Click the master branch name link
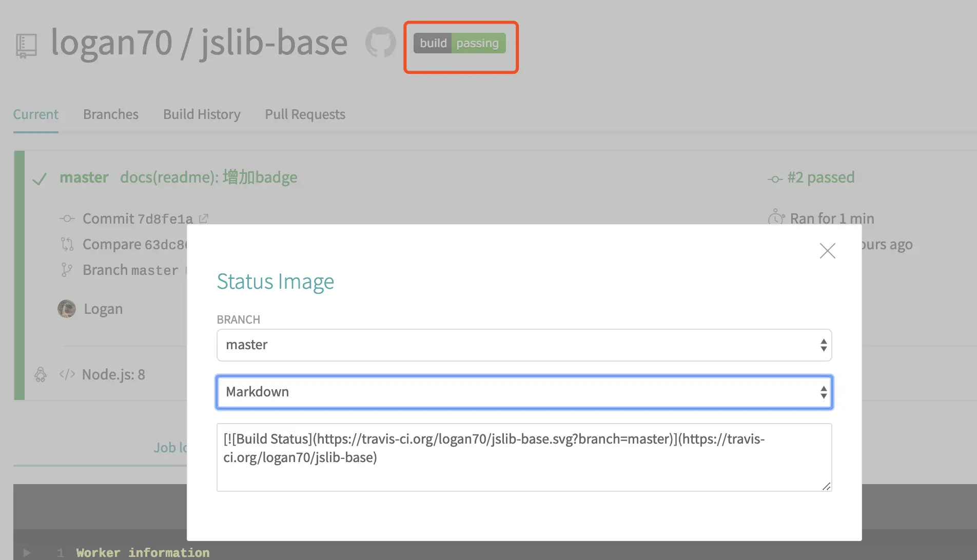The width and height of the screenshot is (977, 560). (84, 177)
